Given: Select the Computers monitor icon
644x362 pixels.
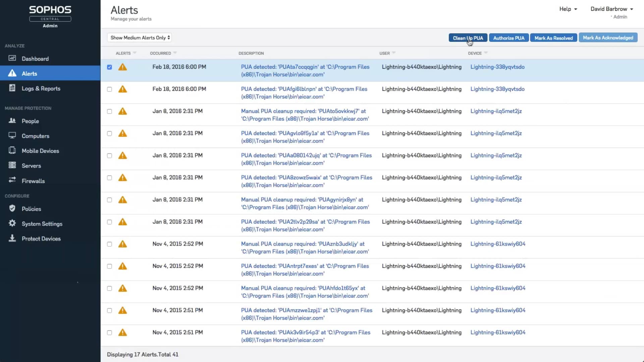Looking at the screenshot, I should [12, 135].
